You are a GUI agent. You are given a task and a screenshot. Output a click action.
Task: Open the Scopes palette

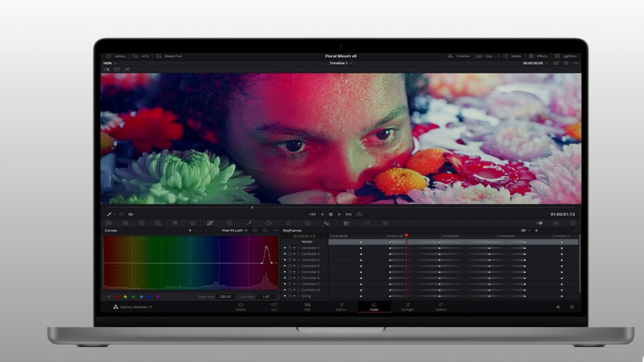[556, 223]
